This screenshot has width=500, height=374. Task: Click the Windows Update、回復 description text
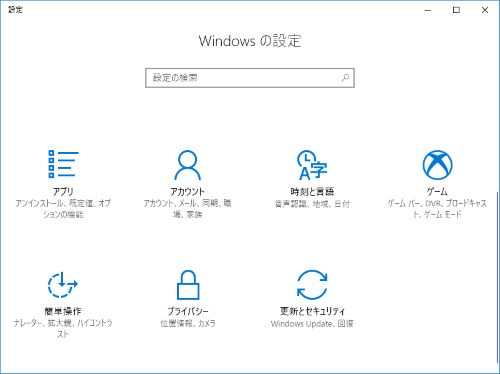(312, 323)
